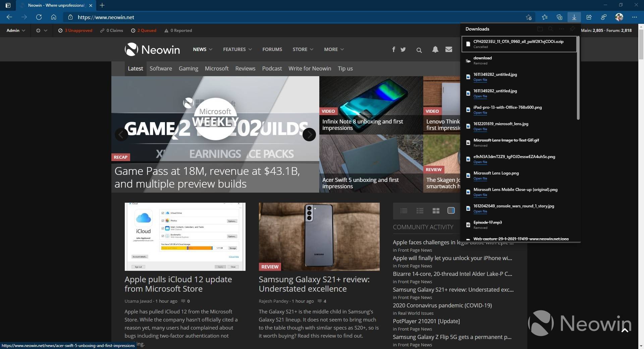Open the FORUMS menu item

point(272,49)
